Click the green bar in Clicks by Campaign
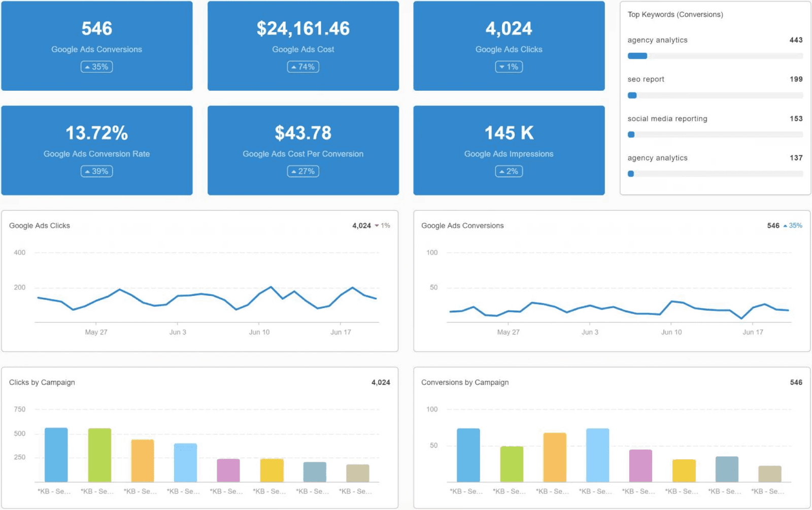Image resolution: width=812 pixels, height=510 pixels. [99, 455]
